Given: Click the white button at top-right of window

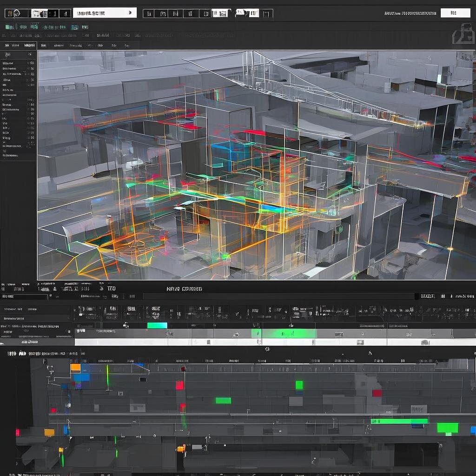Looking at the screenshot, I should coord(455,13).
